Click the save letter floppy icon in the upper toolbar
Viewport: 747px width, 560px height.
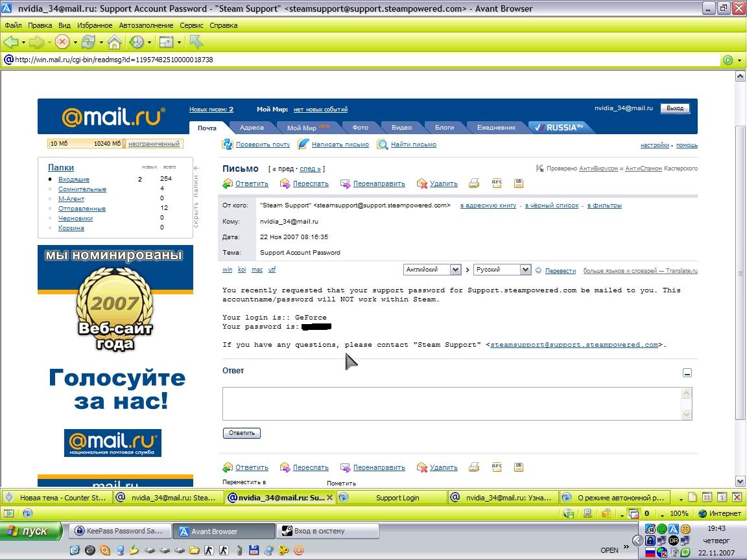coord(519,183)
